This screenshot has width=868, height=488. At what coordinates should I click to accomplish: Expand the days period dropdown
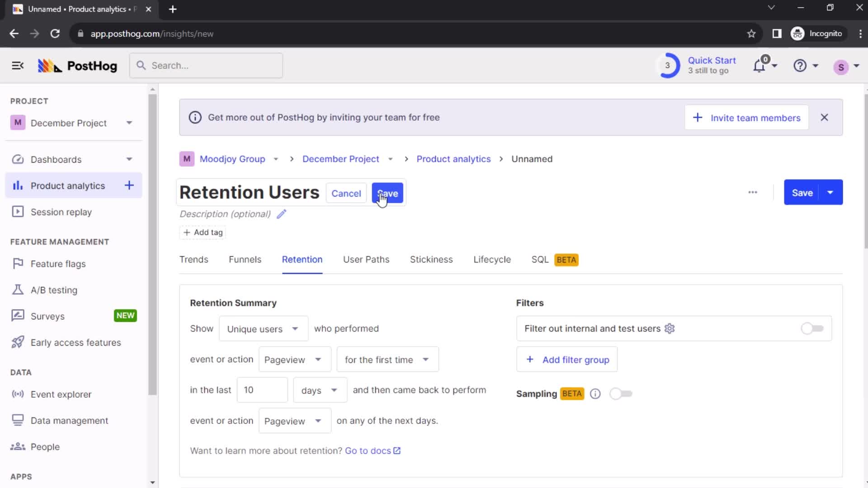[319, 389]
